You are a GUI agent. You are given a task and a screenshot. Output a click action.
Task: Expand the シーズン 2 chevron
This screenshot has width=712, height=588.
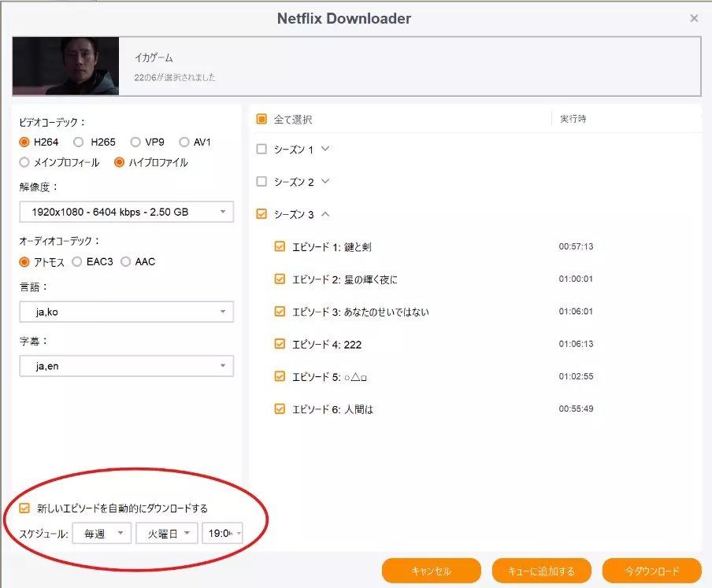point(325,182)
